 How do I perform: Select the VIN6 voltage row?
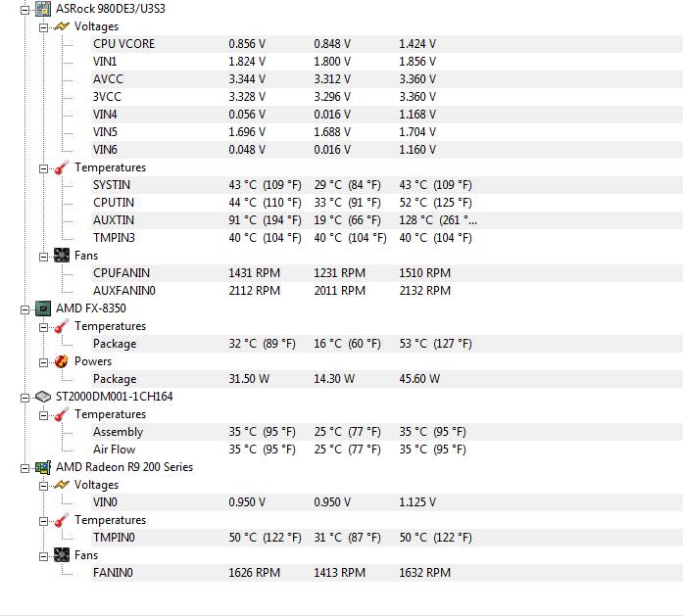coord(387,150)
